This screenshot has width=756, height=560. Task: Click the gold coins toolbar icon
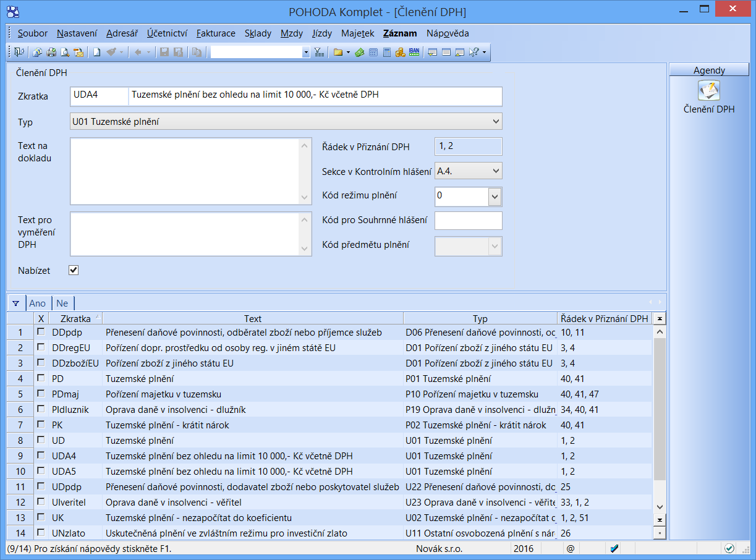(400, 53)
